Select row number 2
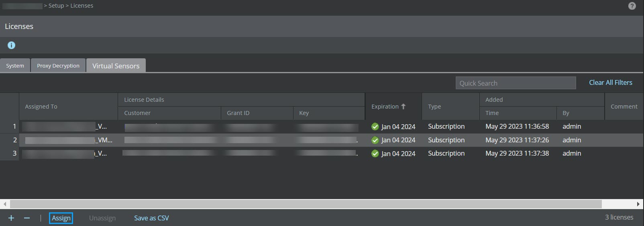The height and width of the screenshot is (226, 644). coord(15,140)
